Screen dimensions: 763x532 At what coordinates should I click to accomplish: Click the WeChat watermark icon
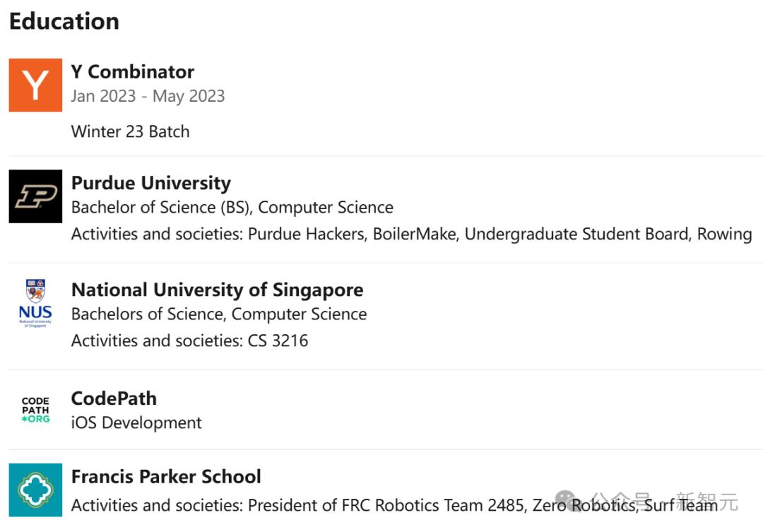567,502
